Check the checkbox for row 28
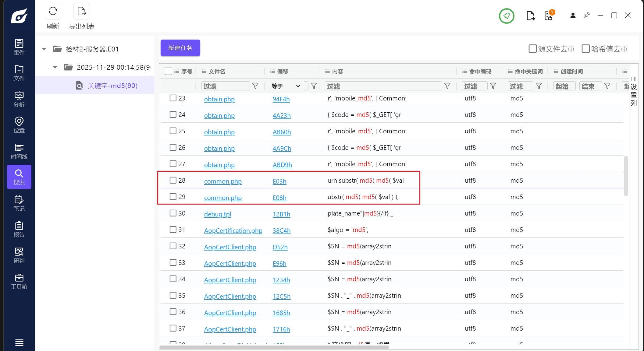The image size is (644, 351). point(173,180)
